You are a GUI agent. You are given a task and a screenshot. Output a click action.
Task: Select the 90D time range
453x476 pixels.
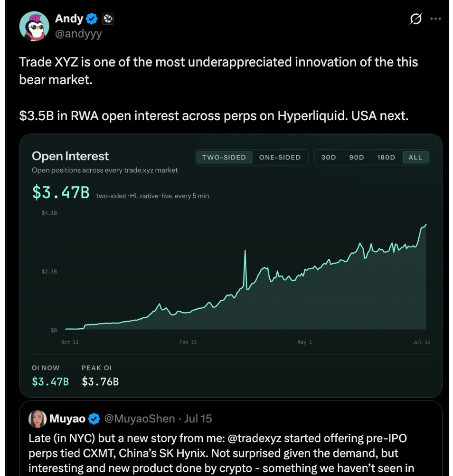pos(357,157)
